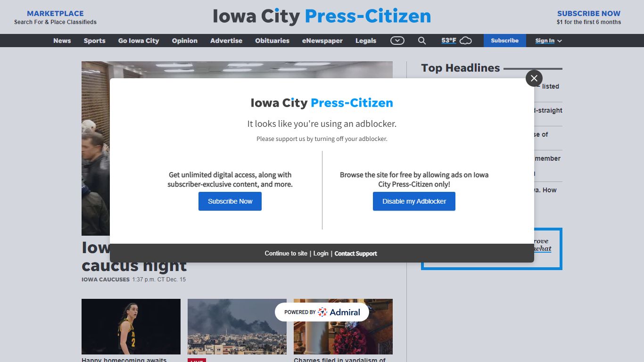Click the Top Headlines heading

point(460,68)
